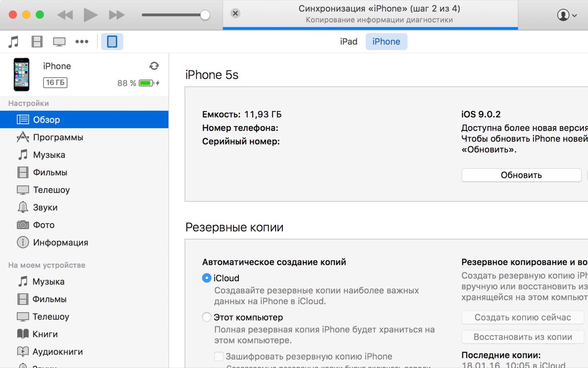Open Информация in the settings sidebar
588x368 pixels.
(x=84, y=242)
